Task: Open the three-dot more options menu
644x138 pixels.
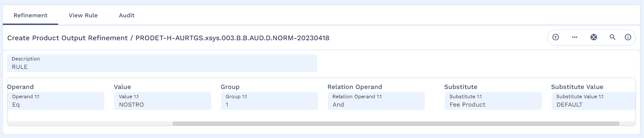Action: coord(575,37)
